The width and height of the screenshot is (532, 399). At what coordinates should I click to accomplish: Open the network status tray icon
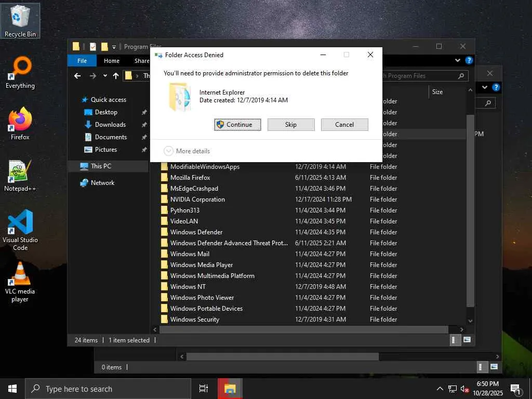click(453, 389)
